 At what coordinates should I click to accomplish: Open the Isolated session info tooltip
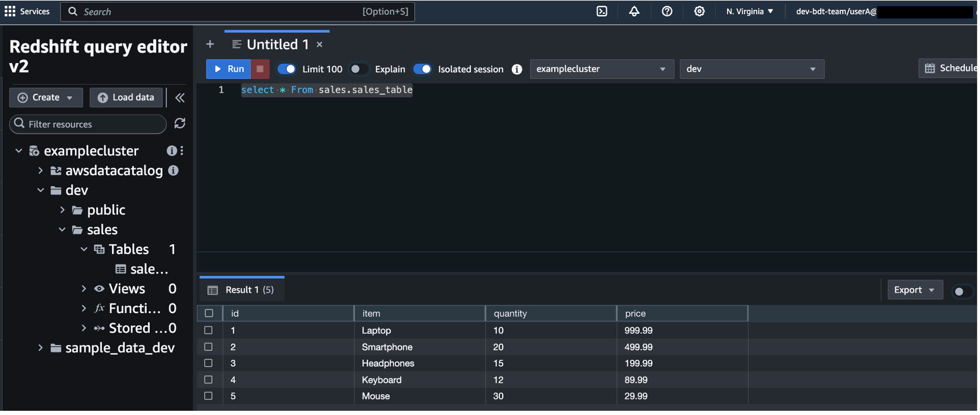pyautogui.click(x=517, y=69)
